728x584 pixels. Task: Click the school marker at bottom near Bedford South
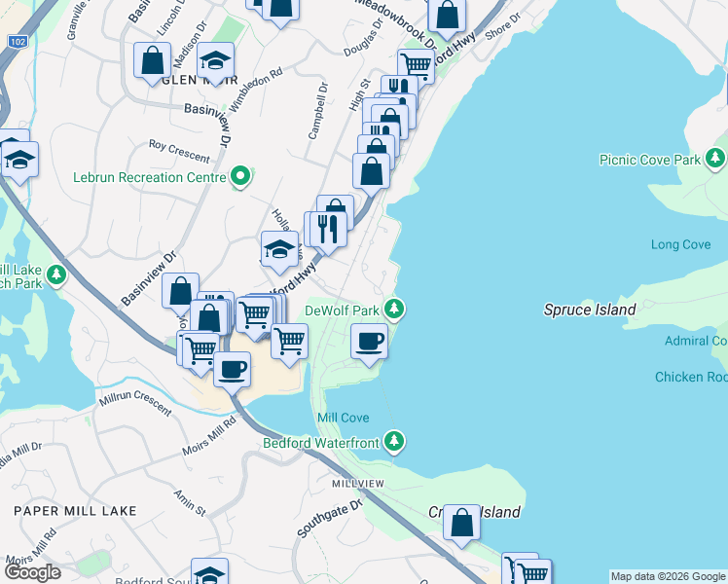(x=210, y=571)
